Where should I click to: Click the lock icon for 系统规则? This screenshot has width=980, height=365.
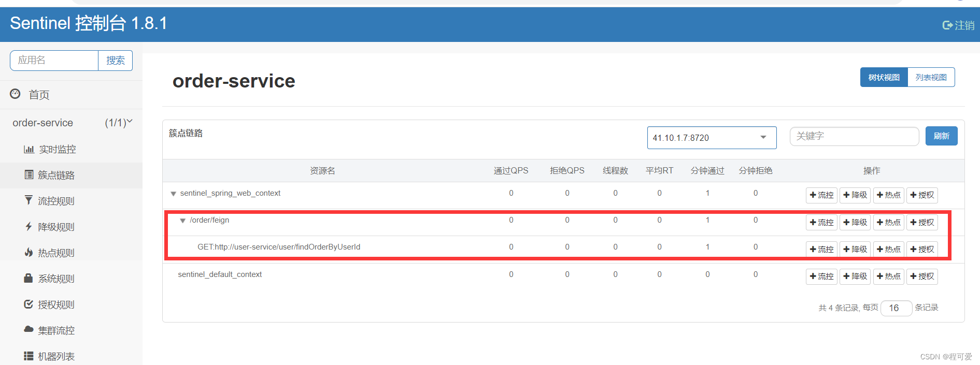pyautogui.click(x=29, y=278)
